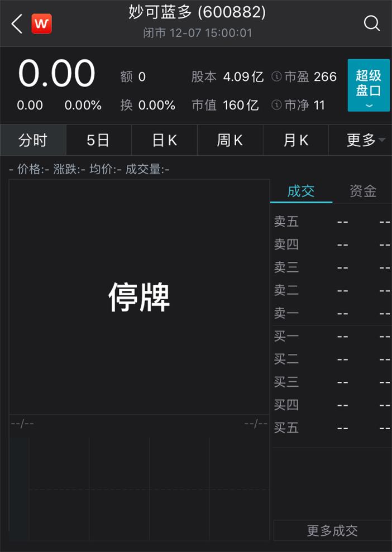The width and height of the screenshot is (392, 552).
Task: Open the red W app logo
Action: pos(41,23)
